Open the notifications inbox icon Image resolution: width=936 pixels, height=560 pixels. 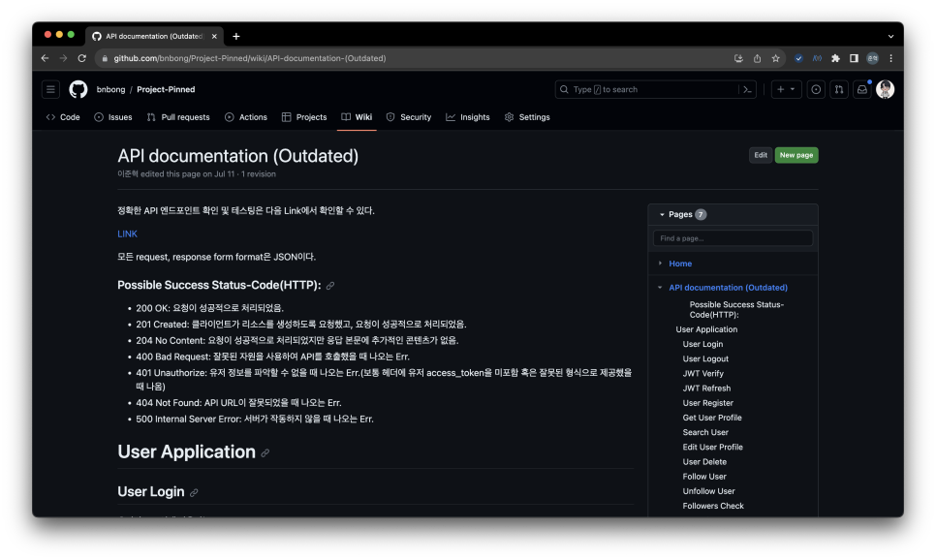(x=862, y=89)
